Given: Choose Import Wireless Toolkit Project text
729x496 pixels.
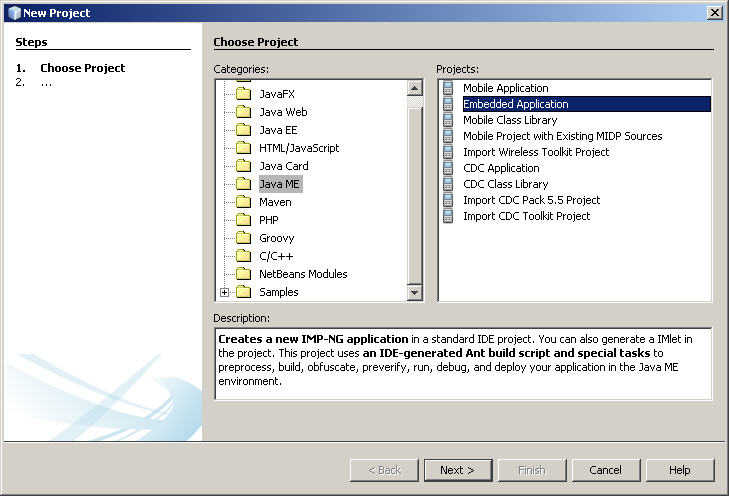Looking at the screenshot, I should (536, 152).
